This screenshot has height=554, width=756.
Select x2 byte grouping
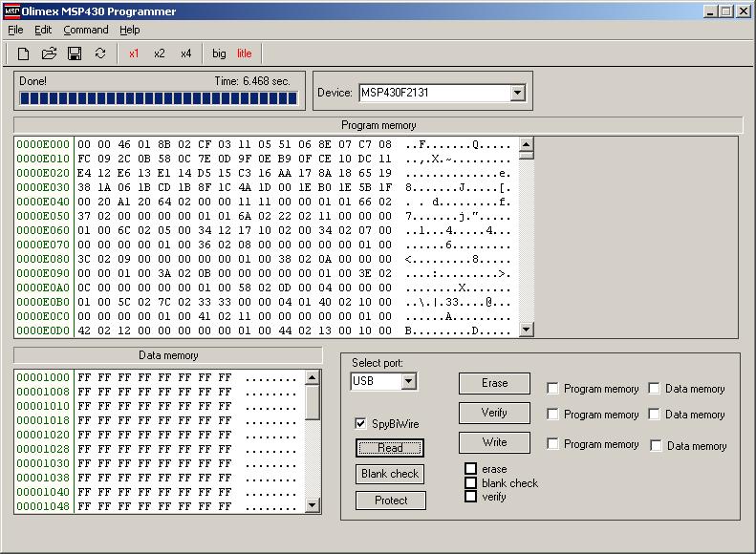(160, 53)
